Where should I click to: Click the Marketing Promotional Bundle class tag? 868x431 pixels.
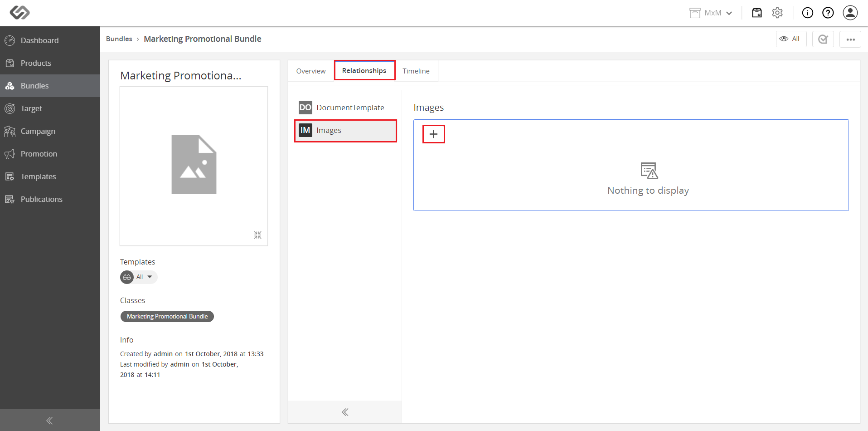pyautogui.click(x=167, y=316)
